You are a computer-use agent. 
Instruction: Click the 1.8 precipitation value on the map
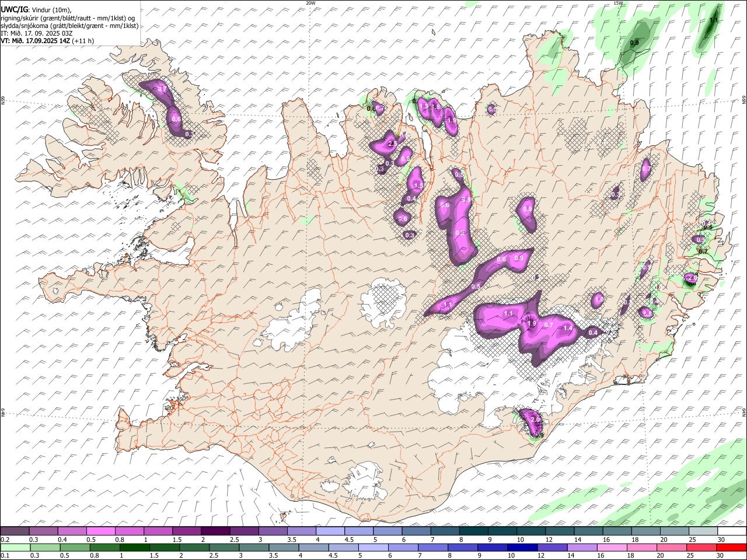(x=435, y=107)
